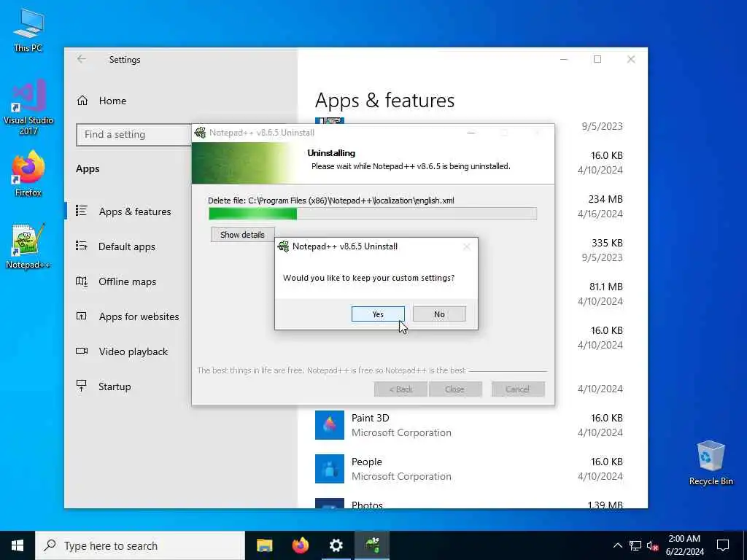Open Apps for websites settings page
This screenshot has height=560, width=747.
click(139, 316)
